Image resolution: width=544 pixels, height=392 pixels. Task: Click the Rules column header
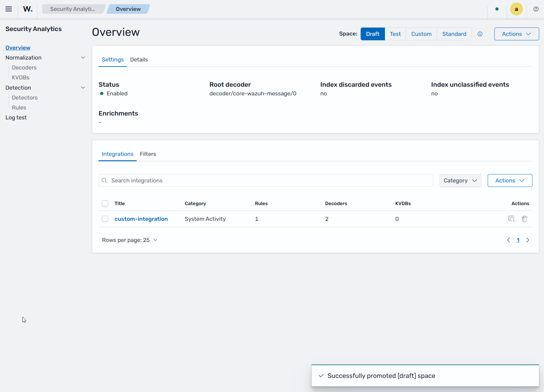[261, 204]
